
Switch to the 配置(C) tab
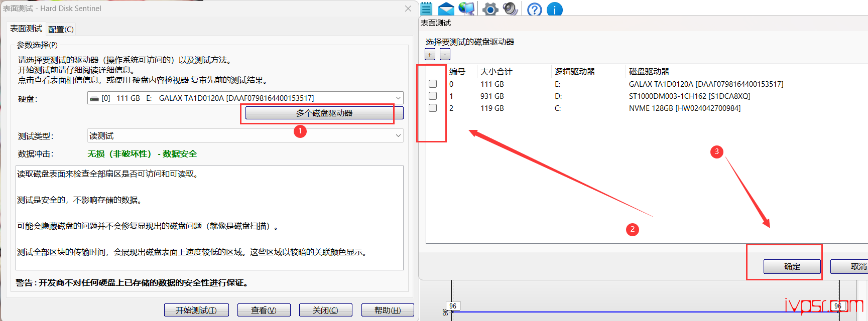click(x=61, y=30)
